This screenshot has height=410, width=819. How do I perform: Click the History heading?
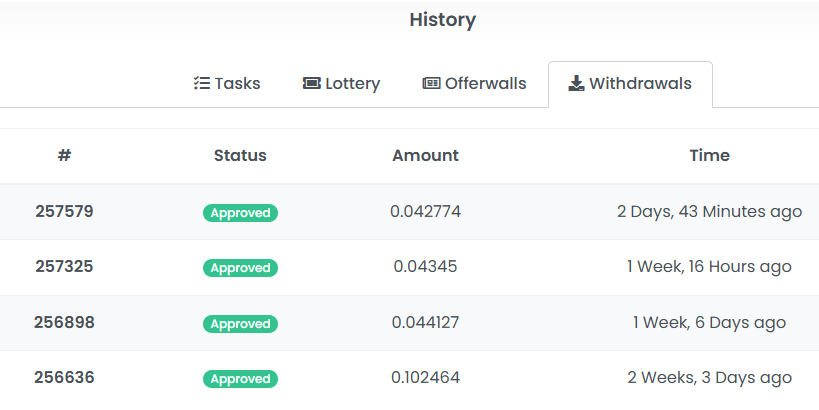[x=442, y=20]
